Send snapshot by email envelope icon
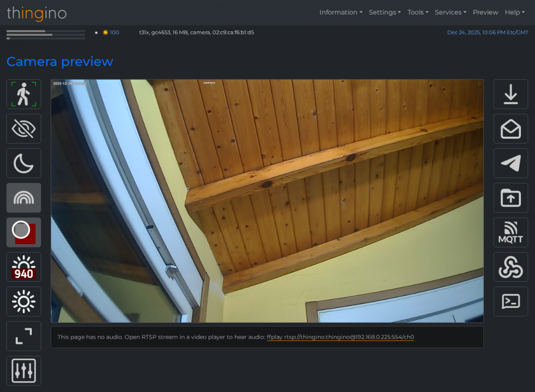 510,128
